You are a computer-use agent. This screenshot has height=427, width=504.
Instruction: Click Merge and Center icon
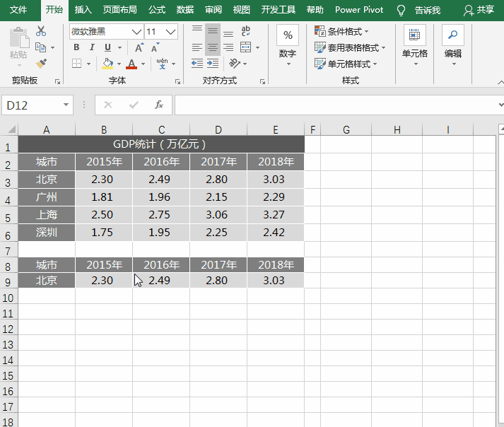(x=246, y=47)
